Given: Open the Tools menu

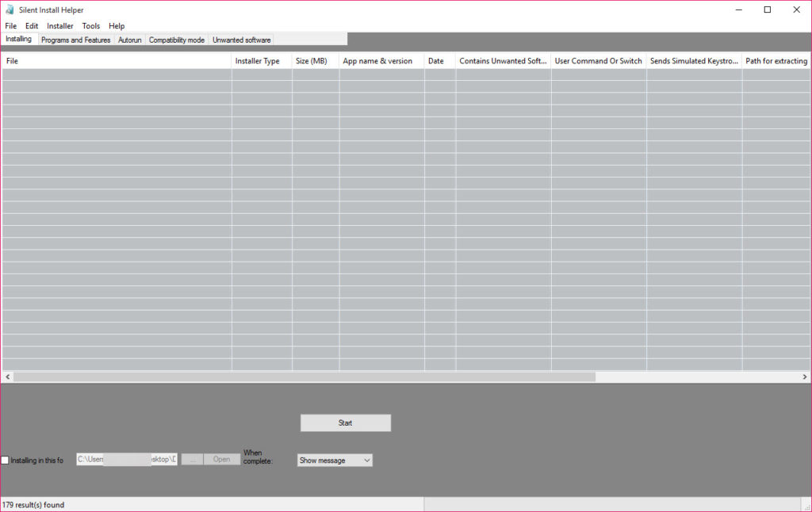Looking at the screenshot, I should [x=90, y=26].
